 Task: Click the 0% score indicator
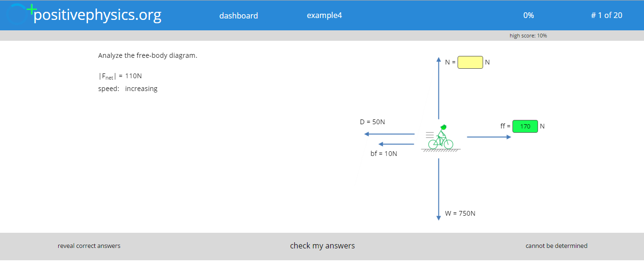pyautogui.click(x=529, y=15)
